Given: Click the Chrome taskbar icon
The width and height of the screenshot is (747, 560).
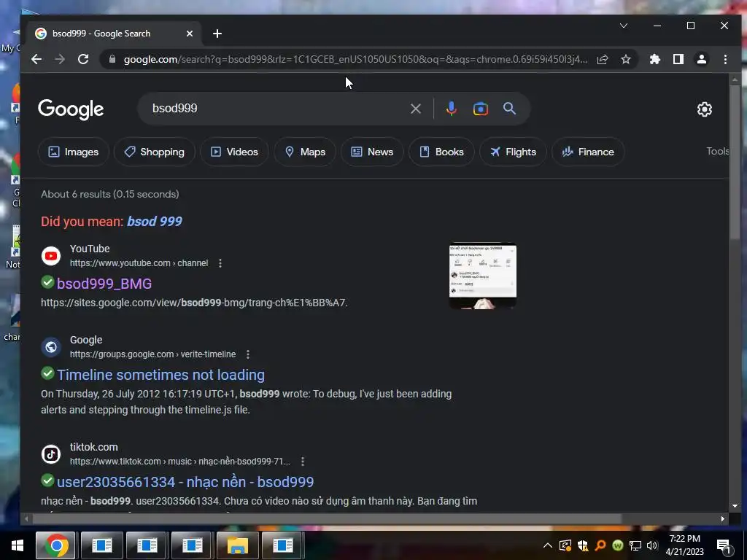Looking at the screenshot, I should [55, 545].
